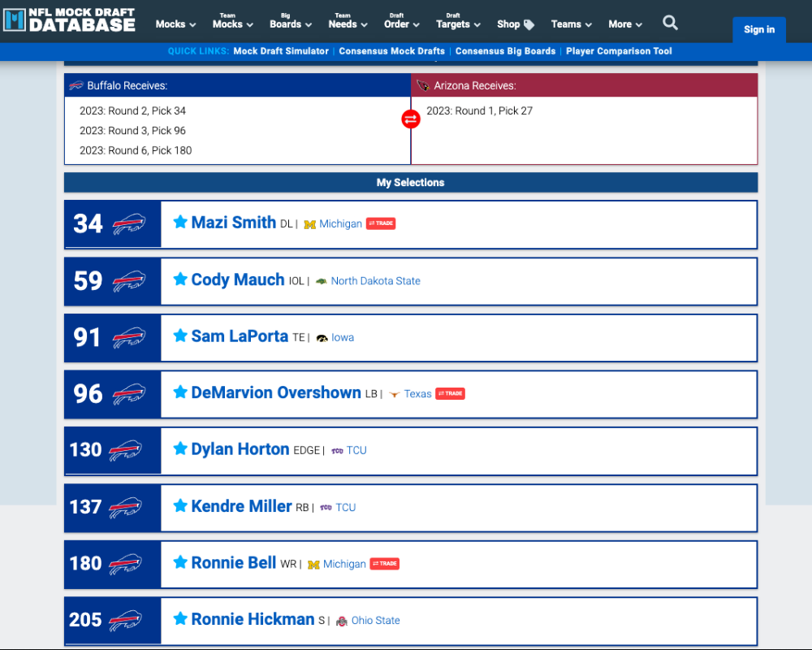812x650 pixels.
Task: Click the star next to DeMarvion Overshown
Action: click(x=180, y=392)
